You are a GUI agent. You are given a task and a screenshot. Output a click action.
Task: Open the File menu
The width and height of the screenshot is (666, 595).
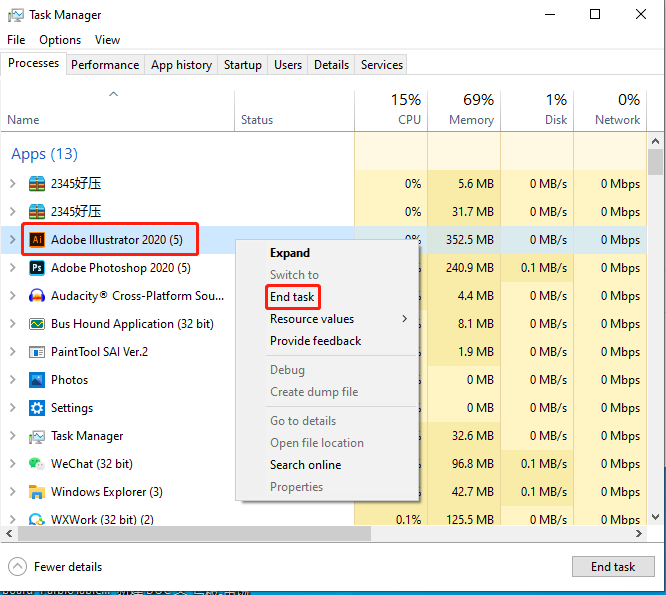pyautogui.click(x=16, y=40)
